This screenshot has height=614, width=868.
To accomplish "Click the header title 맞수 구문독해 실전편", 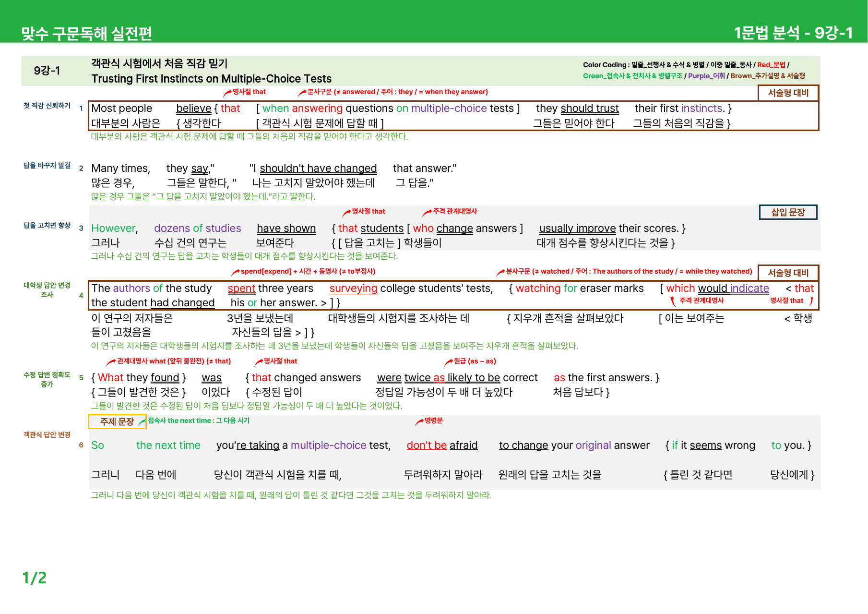I will (87, 33).
